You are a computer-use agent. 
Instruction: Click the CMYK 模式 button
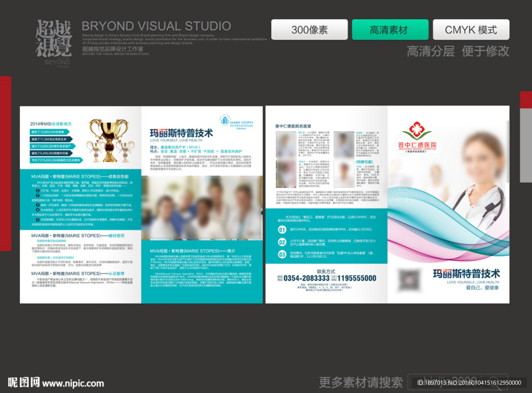(x=471, y=30)
